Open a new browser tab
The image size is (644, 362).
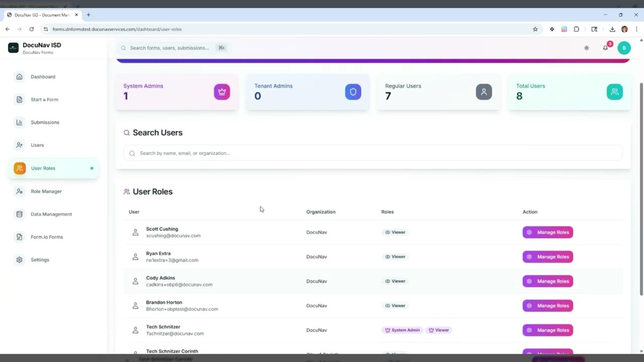[x=89, y=15]
